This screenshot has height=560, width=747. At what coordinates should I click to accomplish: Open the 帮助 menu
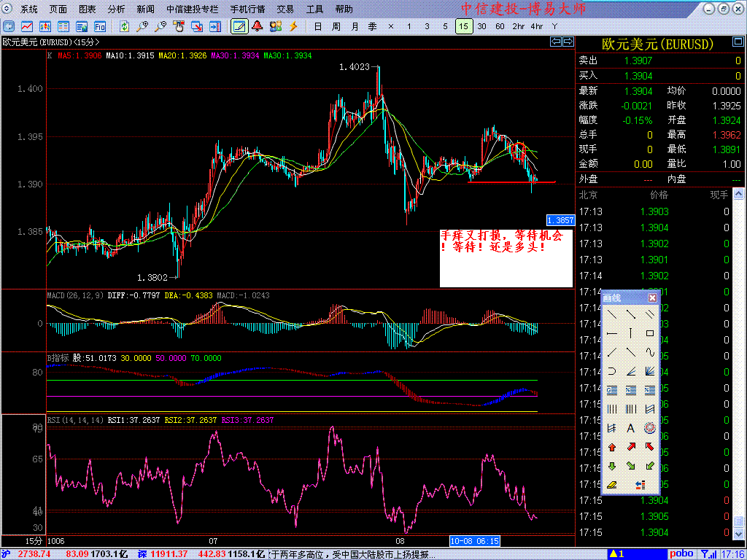click(344, 9)
